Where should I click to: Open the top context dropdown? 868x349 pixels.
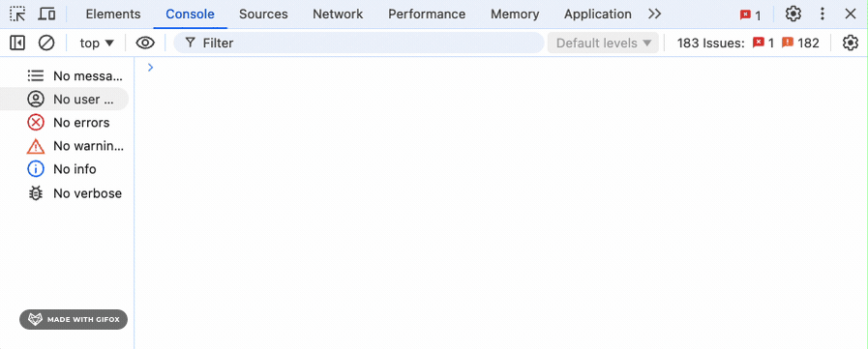(97, 43)
